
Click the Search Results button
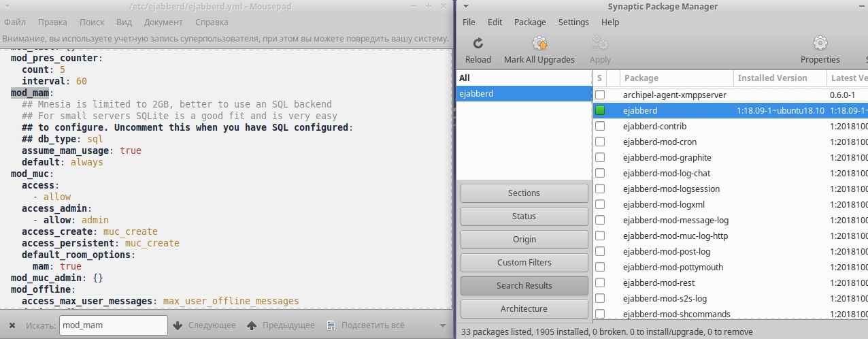(x=524, y=286)
